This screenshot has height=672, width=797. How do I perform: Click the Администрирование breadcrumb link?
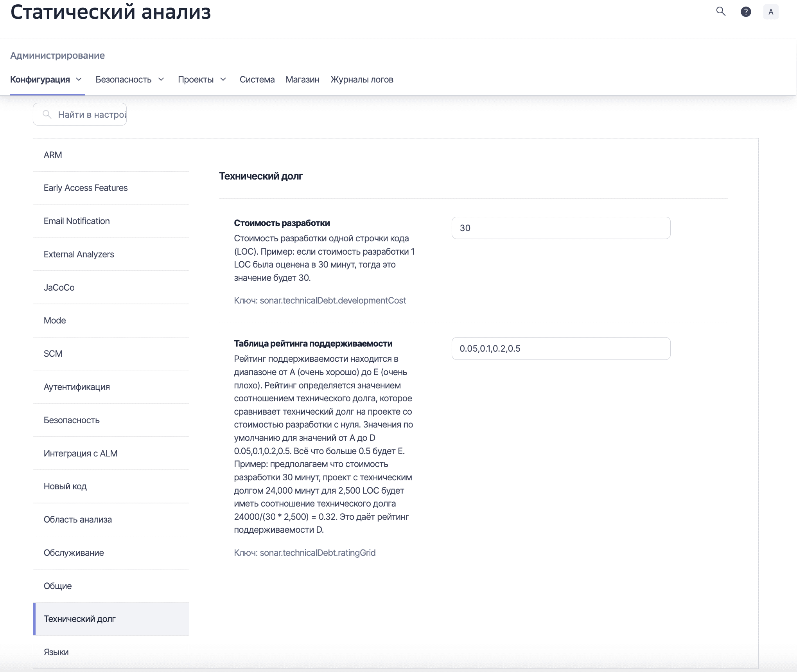pos(57,56)
